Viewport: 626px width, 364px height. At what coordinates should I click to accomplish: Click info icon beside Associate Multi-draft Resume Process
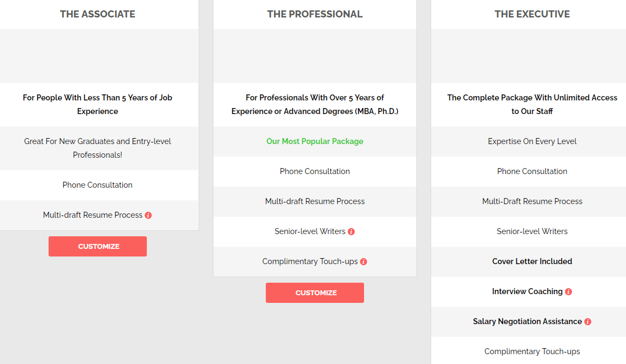click(x=148, y=215)
